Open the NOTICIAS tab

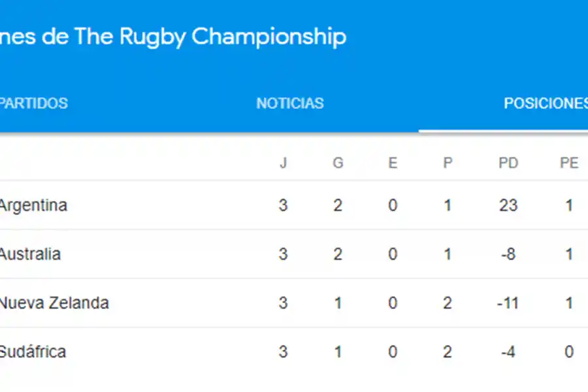(x=290, y=103)
